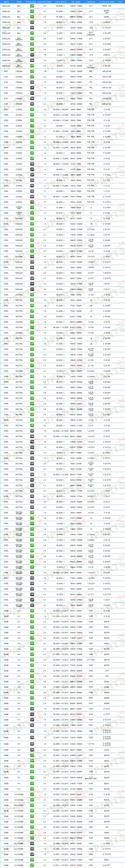This screenshot has width=125, height=868.
Task: Click petrol icon in Opel Signum Z 20 NET row
Action: coord(32,229)
